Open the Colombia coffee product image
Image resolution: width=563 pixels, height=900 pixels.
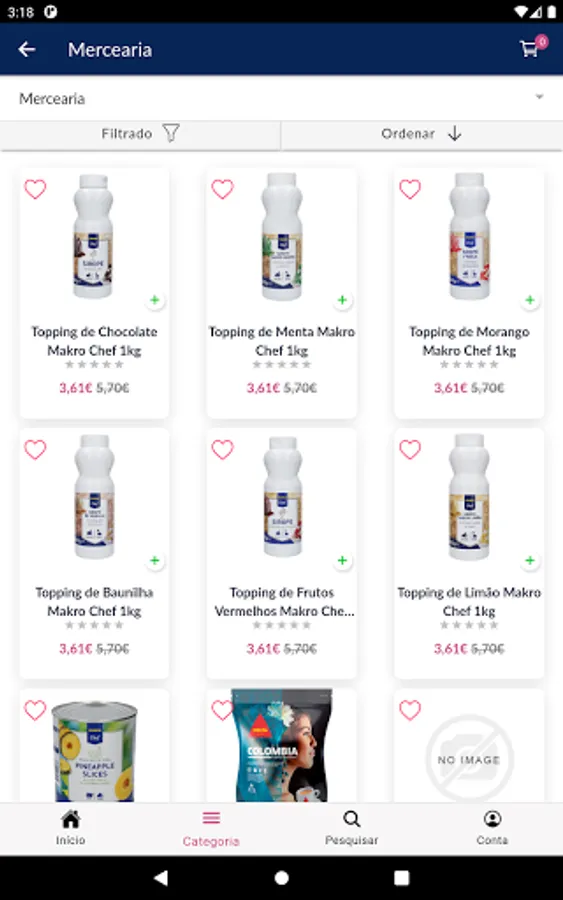tap(281, 745)
